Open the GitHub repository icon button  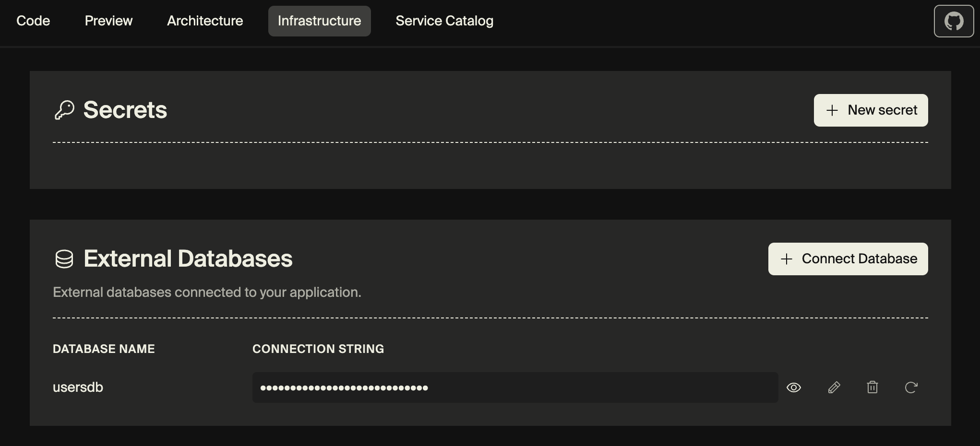click(954, 21)
